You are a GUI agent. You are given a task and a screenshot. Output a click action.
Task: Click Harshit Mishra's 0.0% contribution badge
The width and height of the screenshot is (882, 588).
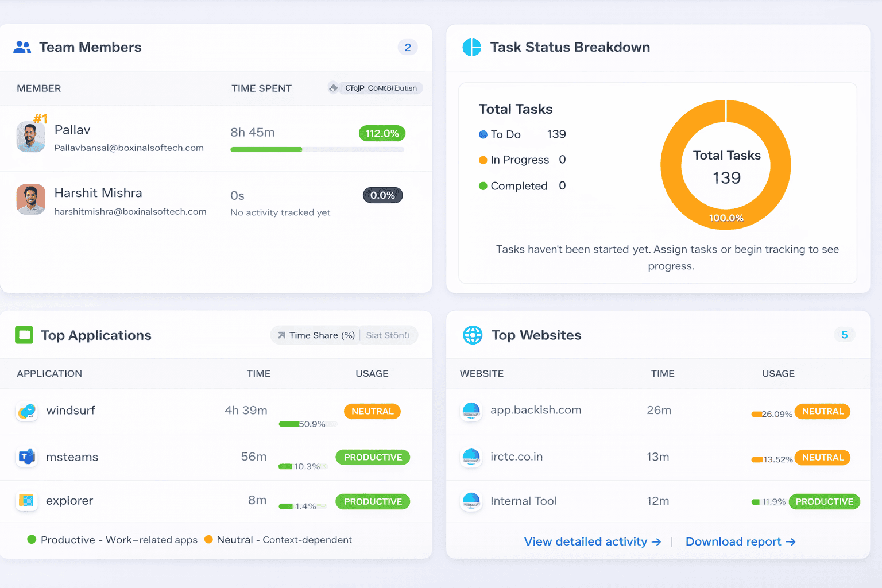[x=382, y=195]
